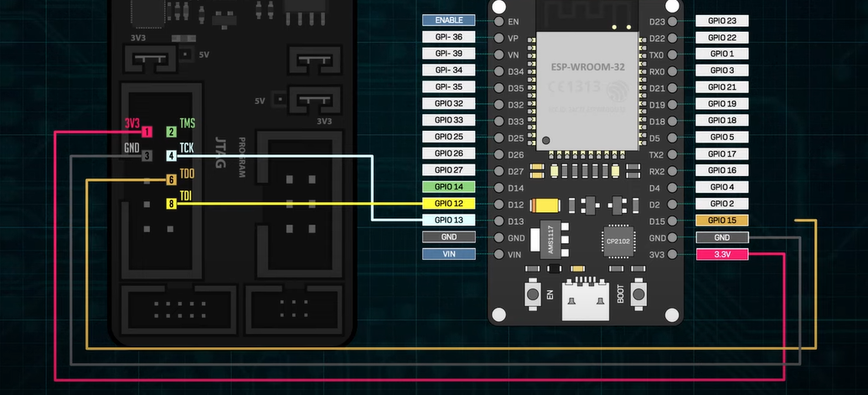Click the micro USB port on the board
The width and height of the screenshot is (868, 395).
[x=585, y=301]
